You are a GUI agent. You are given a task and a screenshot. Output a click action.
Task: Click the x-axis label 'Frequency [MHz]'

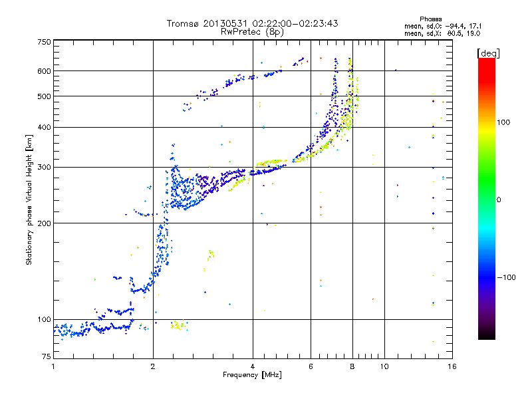point(253,375)
